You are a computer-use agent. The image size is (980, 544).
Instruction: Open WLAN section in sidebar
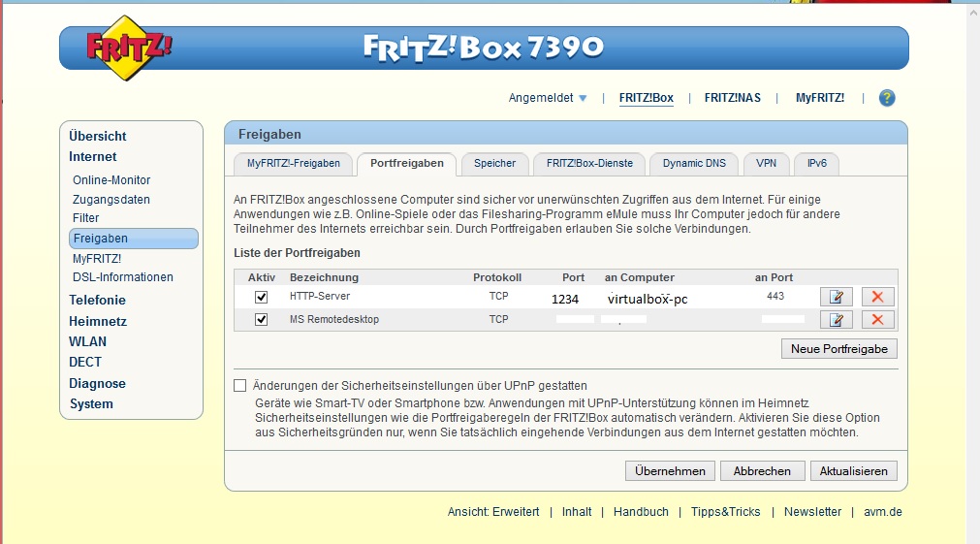point(87,342)
